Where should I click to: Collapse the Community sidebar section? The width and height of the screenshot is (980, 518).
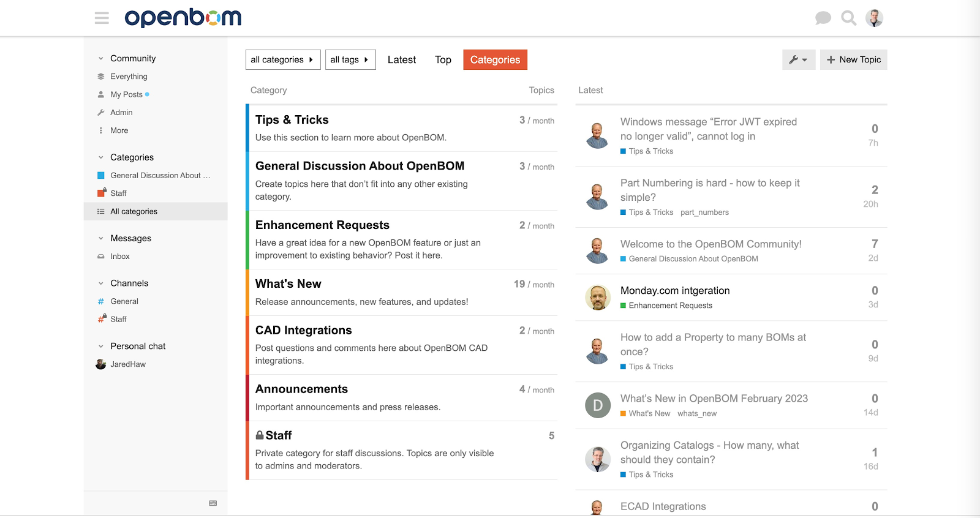point(101,59)
